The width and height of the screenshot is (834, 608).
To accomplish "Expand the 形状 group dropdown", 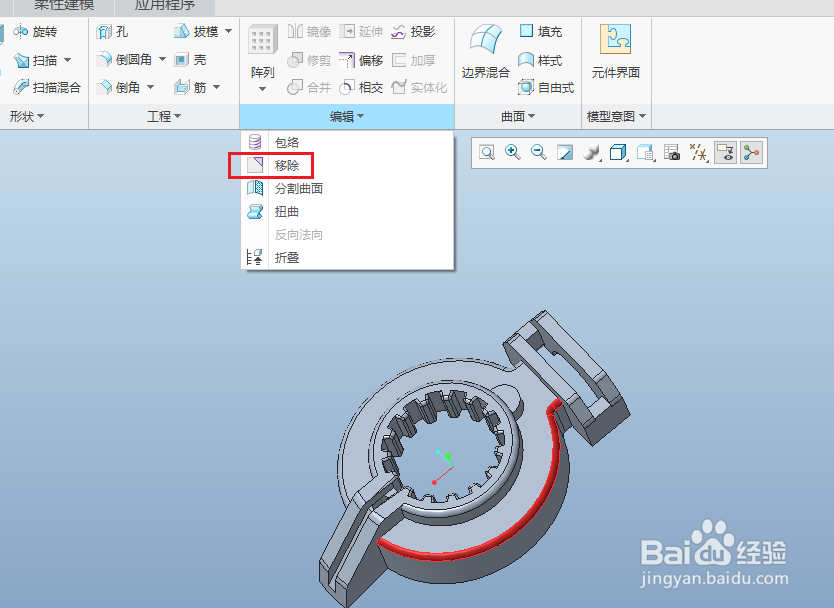I will coord(27,116).
